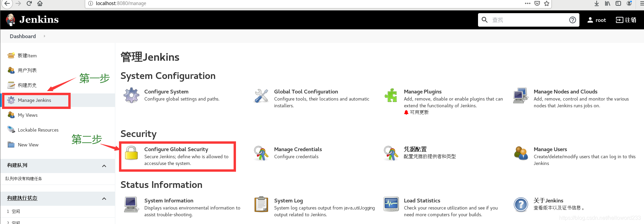Image resolution: width=644 pixels, height=224 pixels.
Task: Open Configure System settings
Action: pyautogui.click(x=166, y=91)
